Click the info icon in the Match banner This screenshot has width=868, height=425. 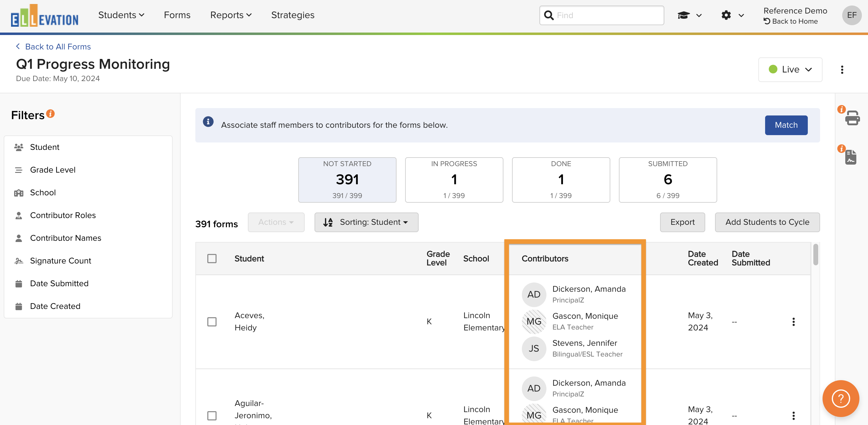208,122
